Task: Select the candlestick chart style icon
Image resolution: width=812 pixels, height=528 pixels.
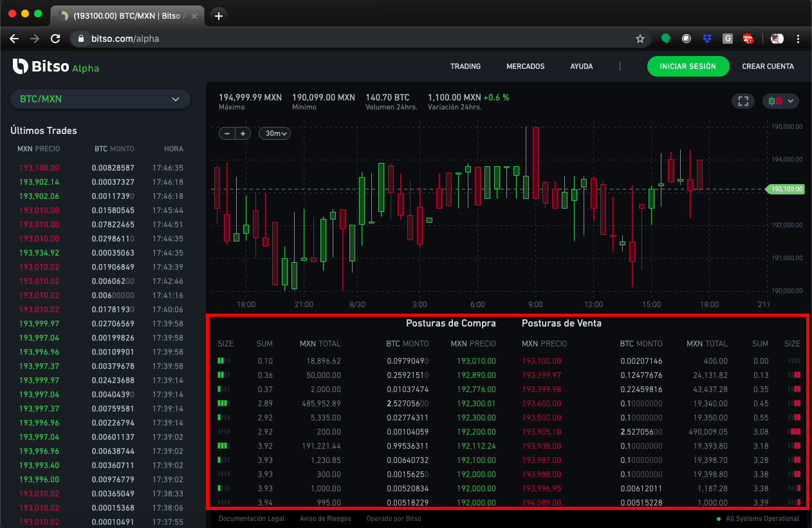Action: click(776, 101)
